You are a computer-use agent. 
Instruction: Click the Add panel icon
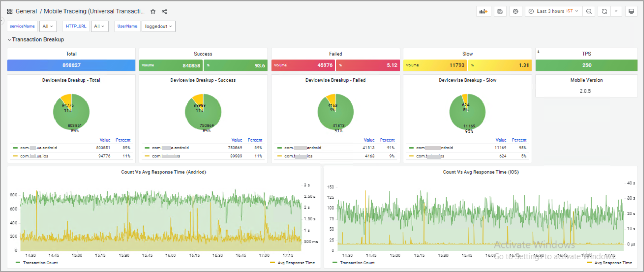click(x=483, y=11)
